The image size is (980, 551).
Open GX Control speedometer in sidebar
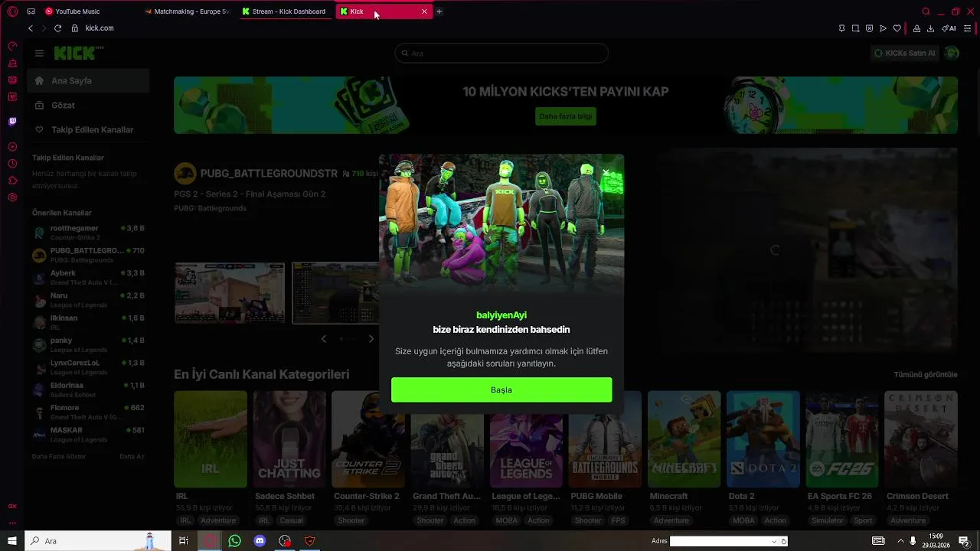pos(12,46)
